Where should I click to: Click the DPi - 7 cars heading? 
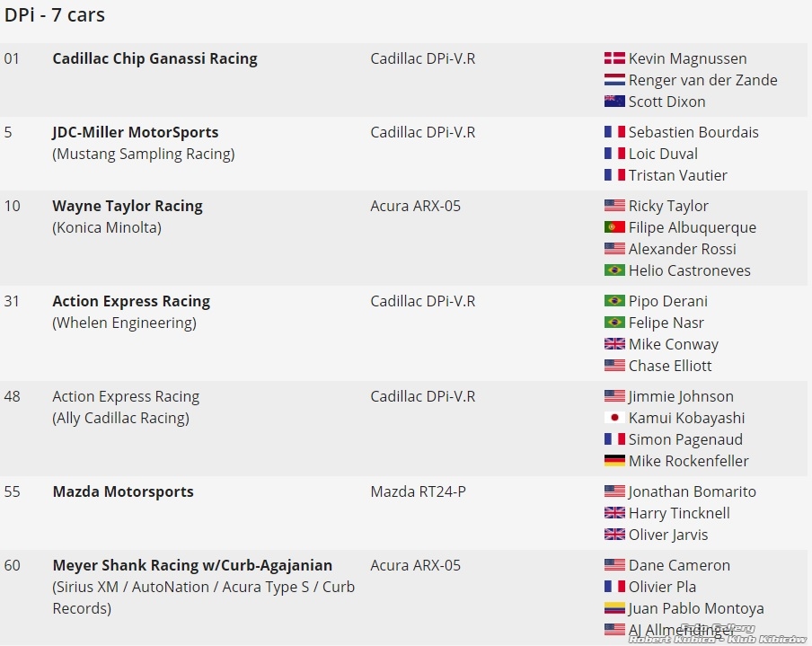click(x=55, y=15)
